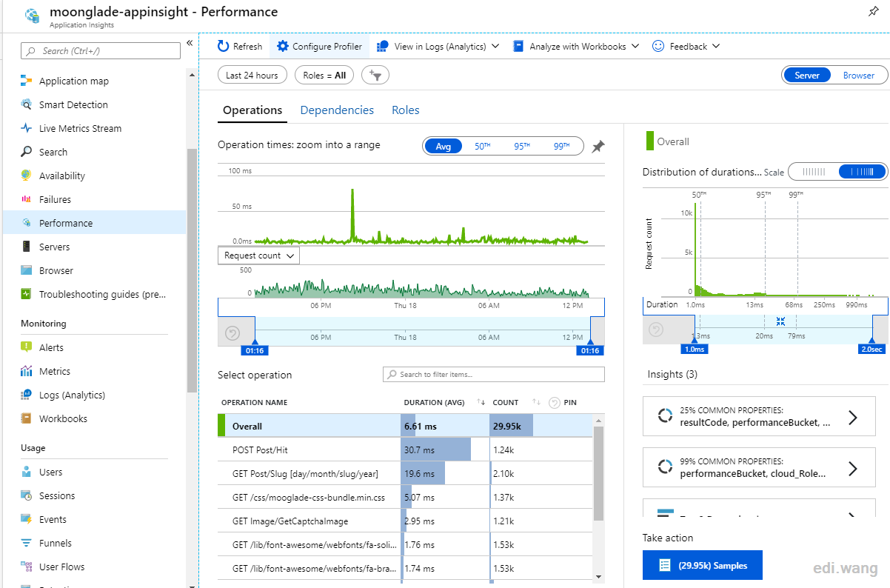Click the Roles = All filter button

point(324,76)
